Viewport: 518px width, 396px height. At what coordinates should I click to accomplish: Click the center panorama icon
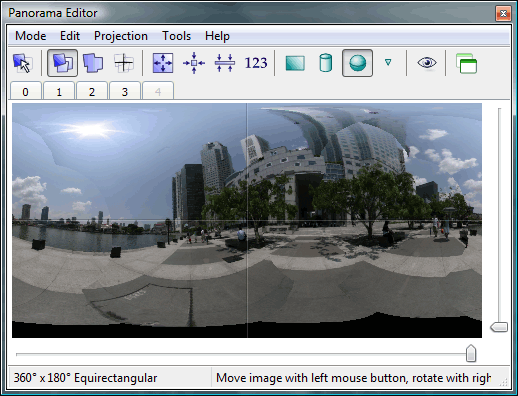pos(194,63)
